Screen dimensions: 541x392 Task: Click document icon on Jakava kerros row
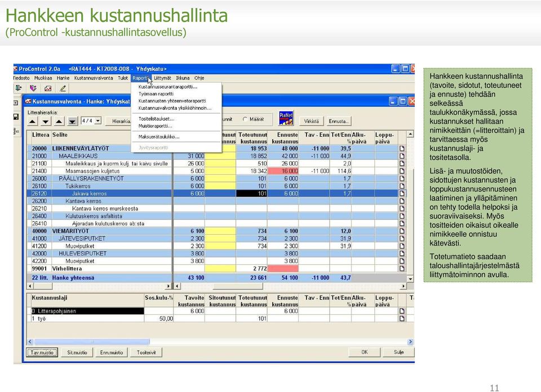point(402,193)
